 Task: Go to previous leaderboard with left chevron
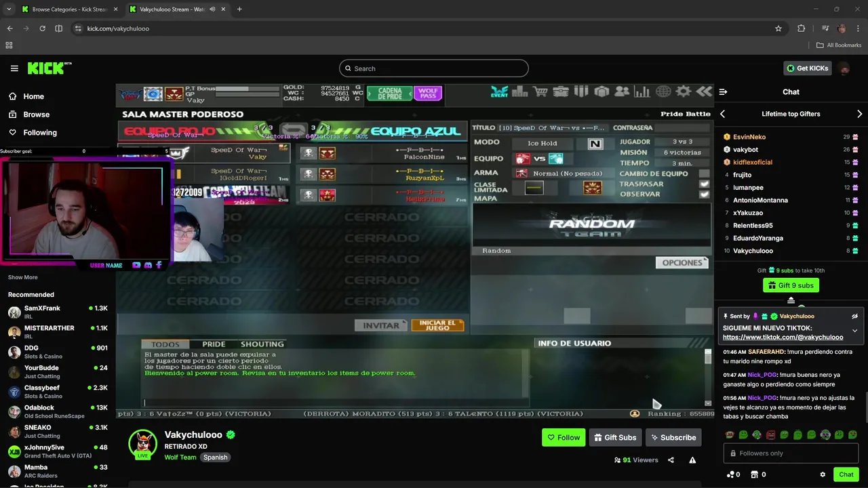pos(722,114)
